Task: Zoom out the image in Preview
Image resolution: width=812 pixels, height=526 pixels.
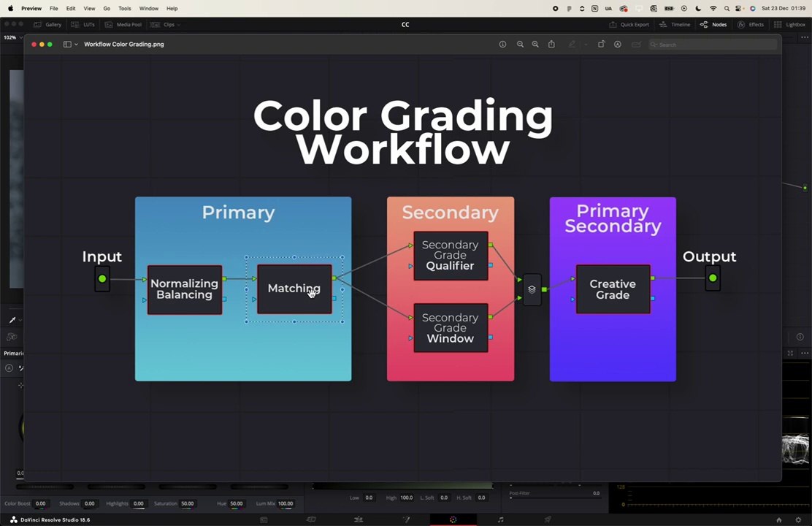Action: coord(520,45)
